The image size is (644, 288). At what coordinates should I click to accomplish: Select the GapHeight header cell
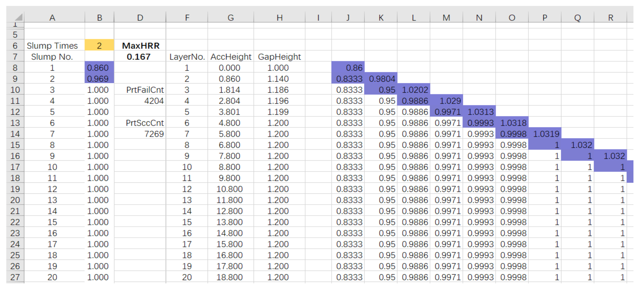tap(279, 57)
